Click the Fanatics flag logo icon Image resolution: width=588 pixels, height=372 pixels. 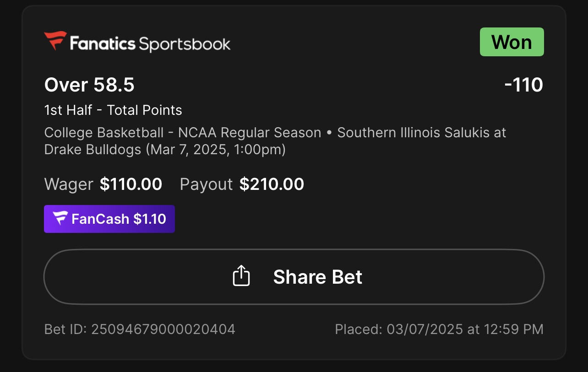55,41
